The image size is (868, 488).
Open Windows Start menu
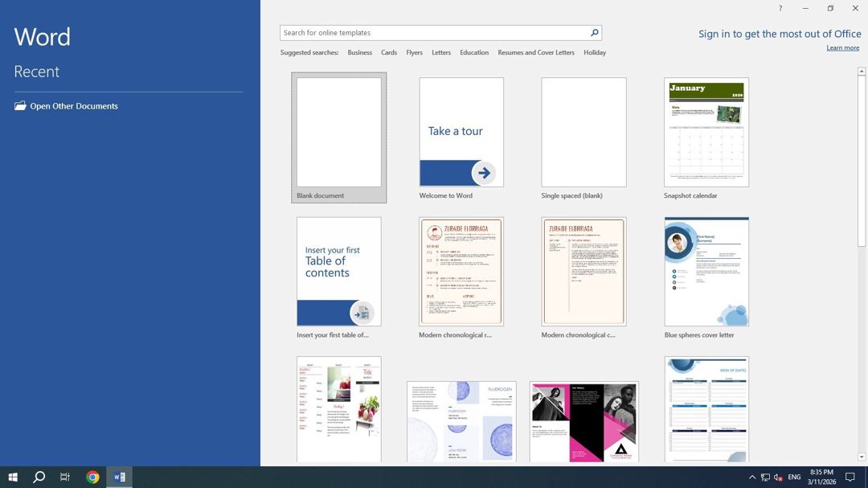pos(13,477)
